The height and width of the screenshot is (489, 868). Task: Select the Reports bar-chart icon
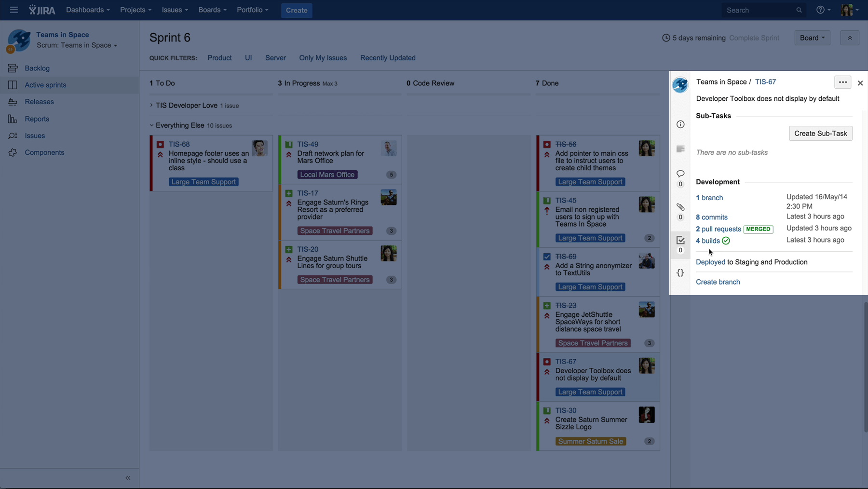click(13, 119)
